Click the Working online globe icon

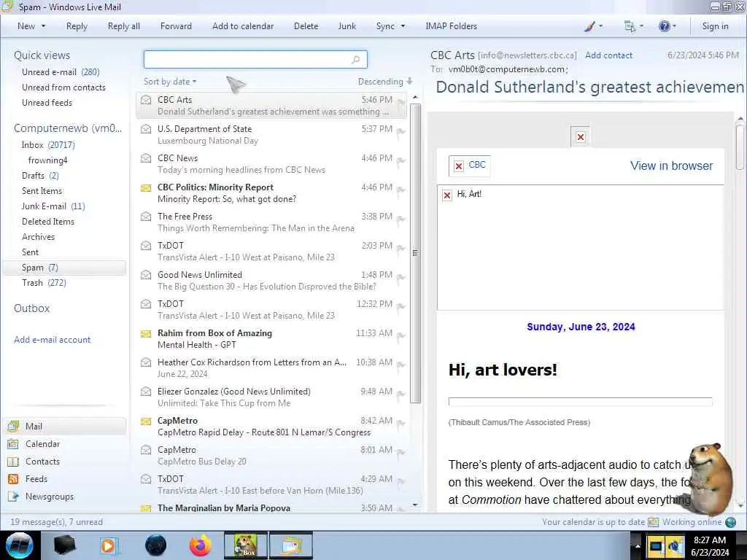731,522
